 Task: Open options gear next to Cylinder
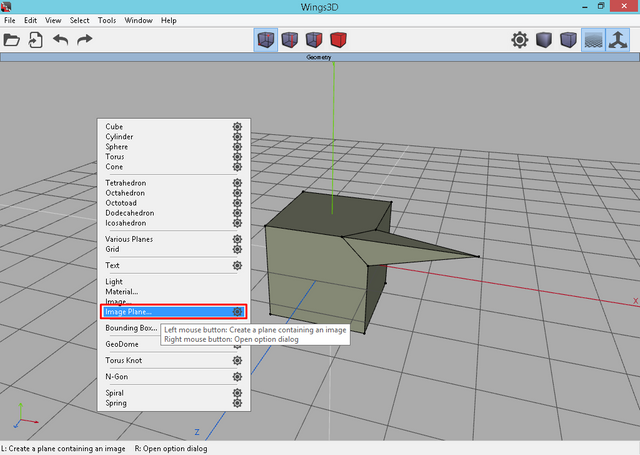point(238,137)
